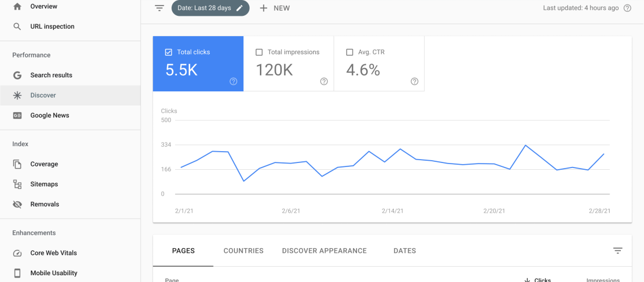The image size is (644, 282).
Task: Open the filter icon beside date chip
Action: [160, 8]
